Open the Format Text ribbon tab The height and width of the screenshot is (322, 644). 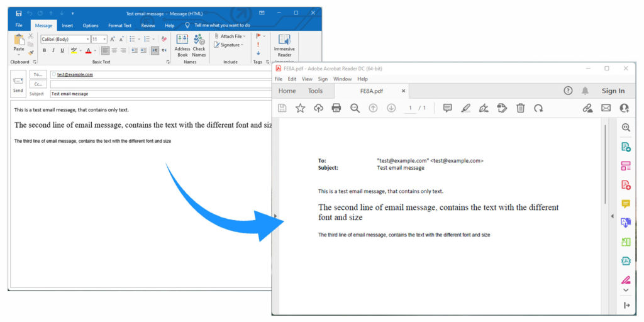pos(120,25)
